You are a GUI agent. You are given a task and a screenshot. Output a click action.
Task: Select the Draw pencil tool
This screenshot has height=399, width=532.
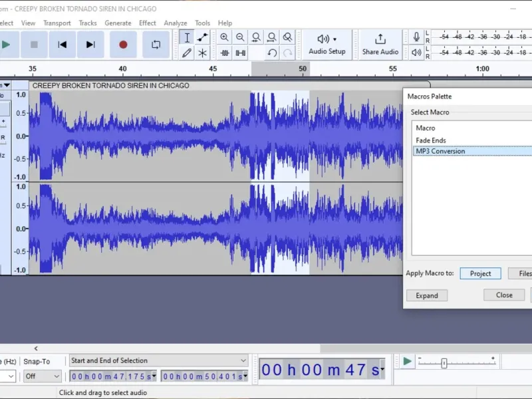tap(187, 53)
